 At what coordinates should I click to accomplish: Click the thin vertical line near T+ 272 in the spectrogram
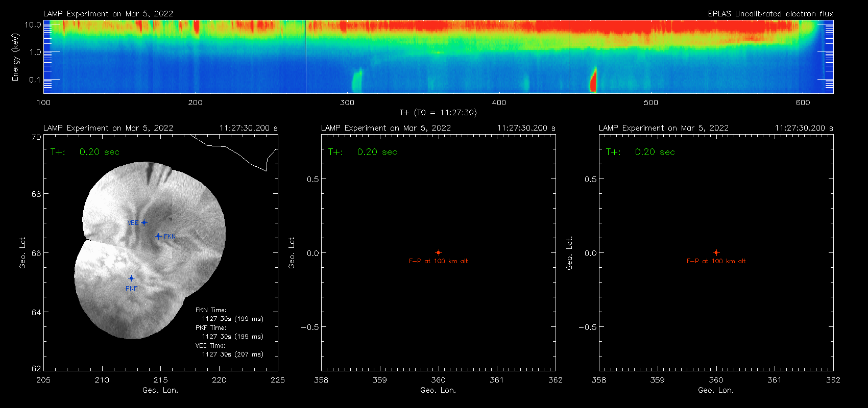pos(306,57)
